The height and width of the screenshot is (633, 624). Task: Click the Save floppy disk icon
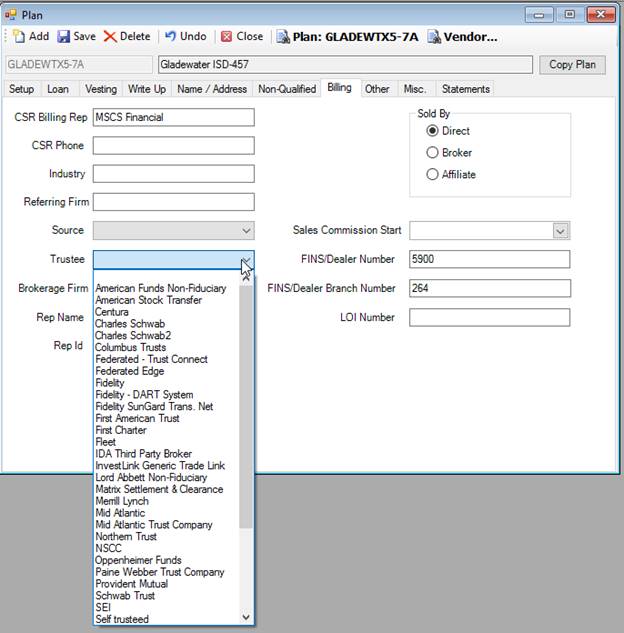coord(64,37)
